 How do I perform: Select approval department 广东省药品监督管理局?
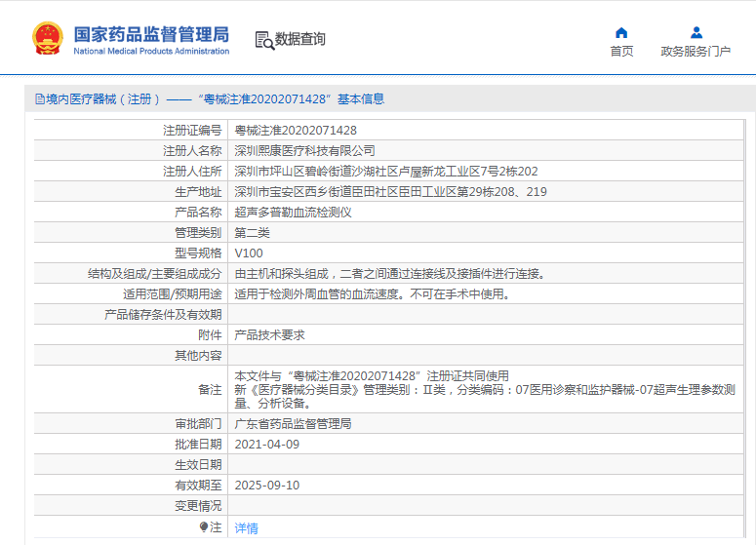click(294, 424)
